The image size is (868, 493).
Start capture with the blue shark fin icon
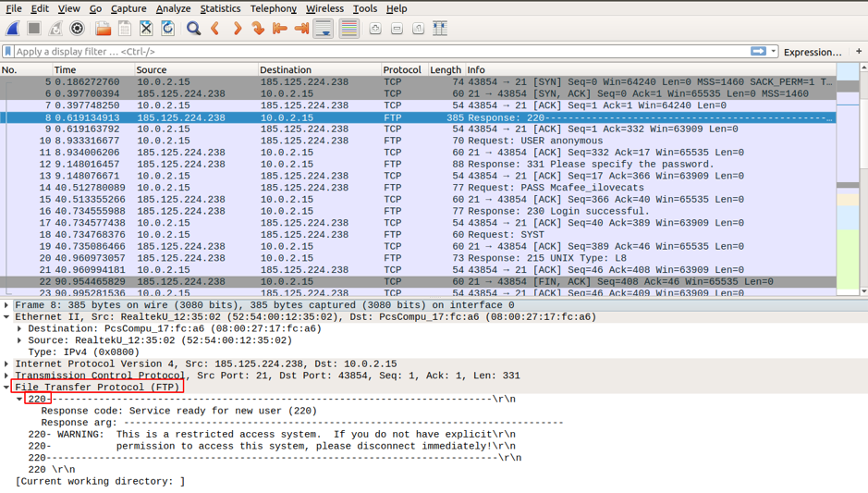pyautogui.click(x=13, y=29)
